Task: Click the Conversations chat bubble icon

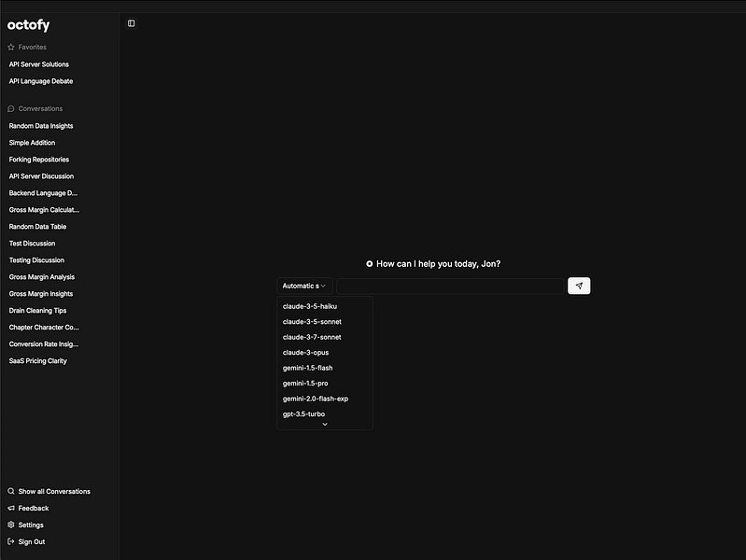Action: (x=11, y=108)
